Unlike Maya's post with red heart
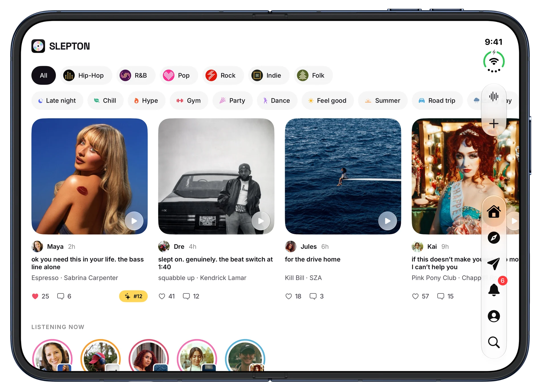 (35, 296)
